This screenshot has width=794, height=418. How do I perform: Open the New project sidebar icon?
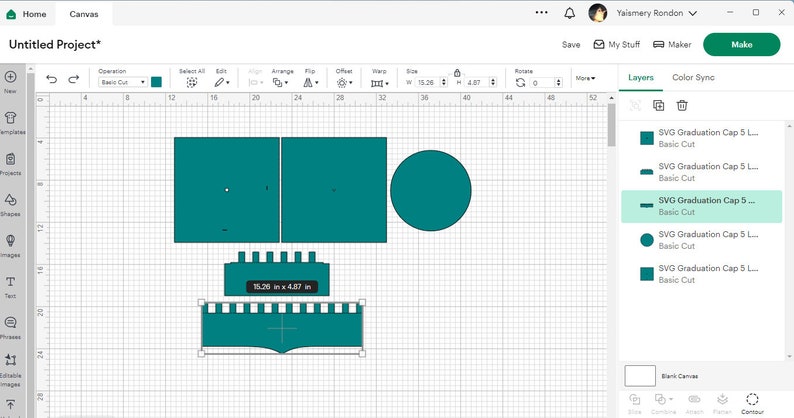tap(10, 77)
